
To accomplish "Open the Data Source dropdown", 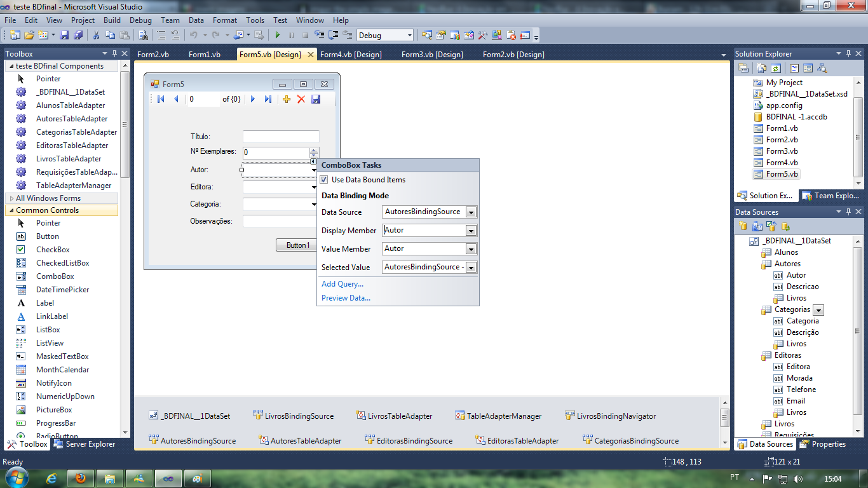I will pos(471,212).
